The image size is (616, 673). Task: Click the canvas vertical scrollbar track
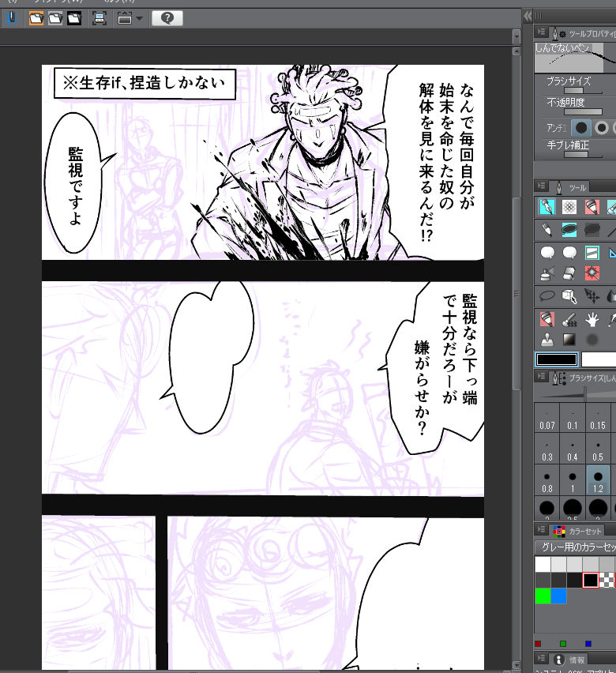(x=516, y=359)
